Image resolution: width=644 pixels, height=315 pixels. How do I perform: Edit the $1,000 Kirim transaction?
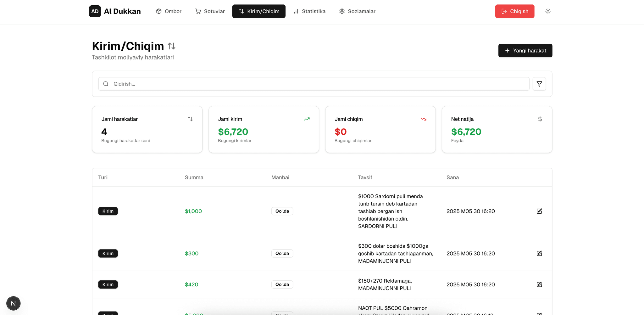(x=539, y=211)
